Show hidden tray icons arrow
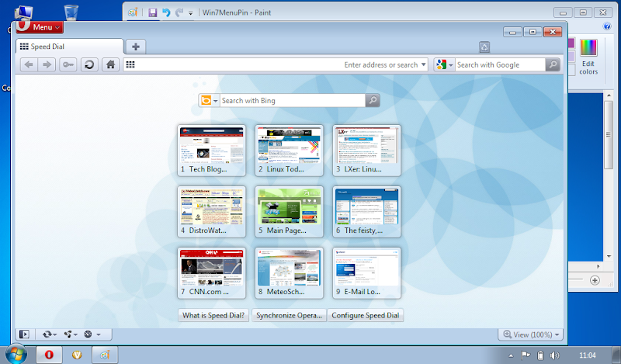 (x=511, y=355)
